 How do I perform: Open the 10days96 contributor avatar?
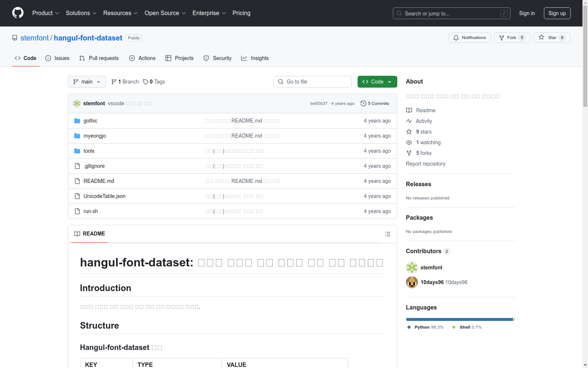[x=412, y=282]
